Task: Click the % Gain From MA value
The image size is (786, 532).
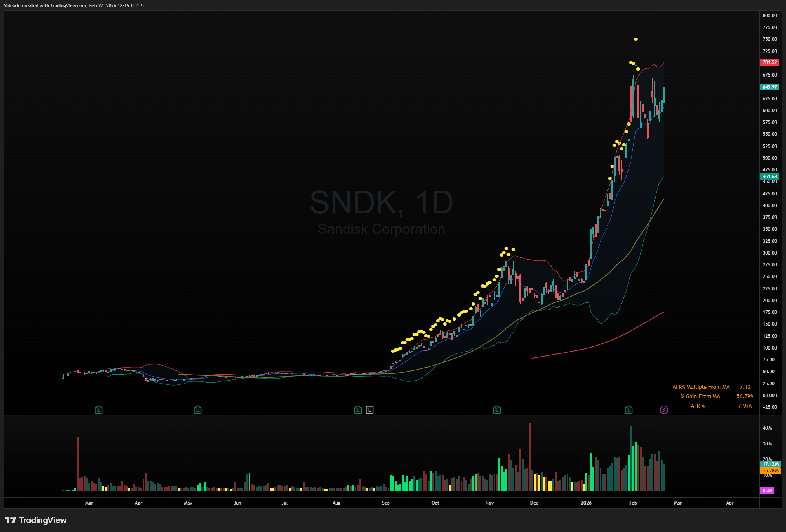Action: point(745,397)
